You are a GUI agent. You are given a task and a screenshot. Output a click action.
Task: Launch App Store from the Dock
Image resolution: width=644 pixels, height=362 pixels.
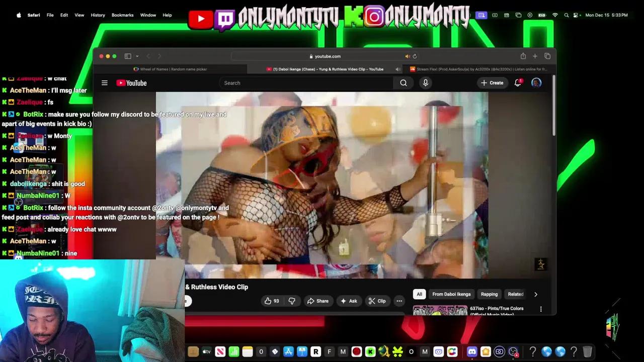[x=288, y=352]
